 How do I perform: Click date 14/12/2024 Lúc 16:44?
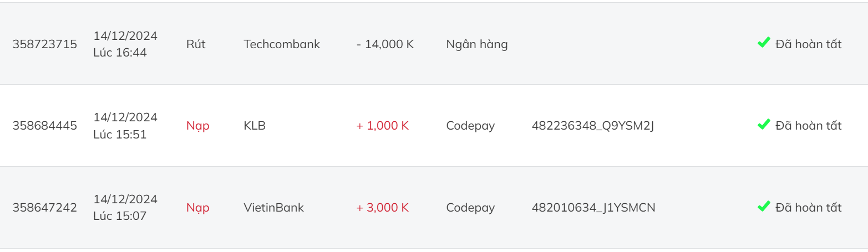point(125,44)
